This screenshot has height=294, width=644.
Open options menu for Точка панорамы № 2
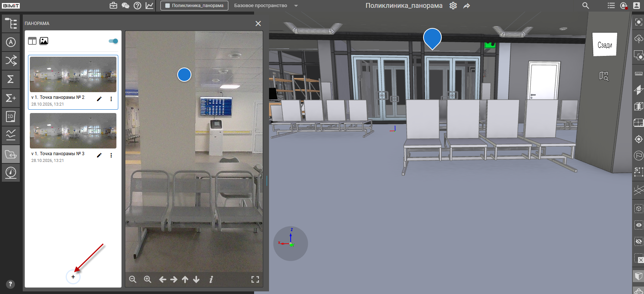(111, 99)
